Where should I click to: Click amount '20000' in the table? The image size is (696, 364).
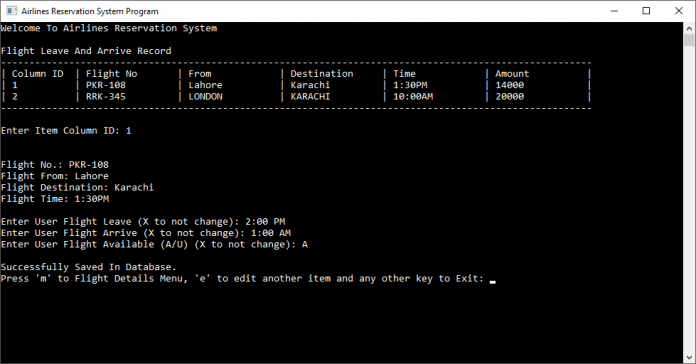click(x=510, y=97)
